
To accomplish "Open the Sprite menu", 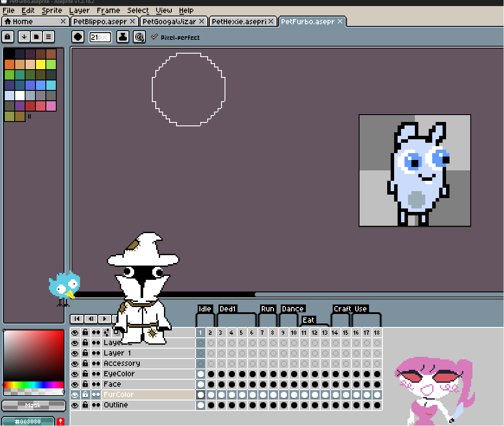I will 52,11.
